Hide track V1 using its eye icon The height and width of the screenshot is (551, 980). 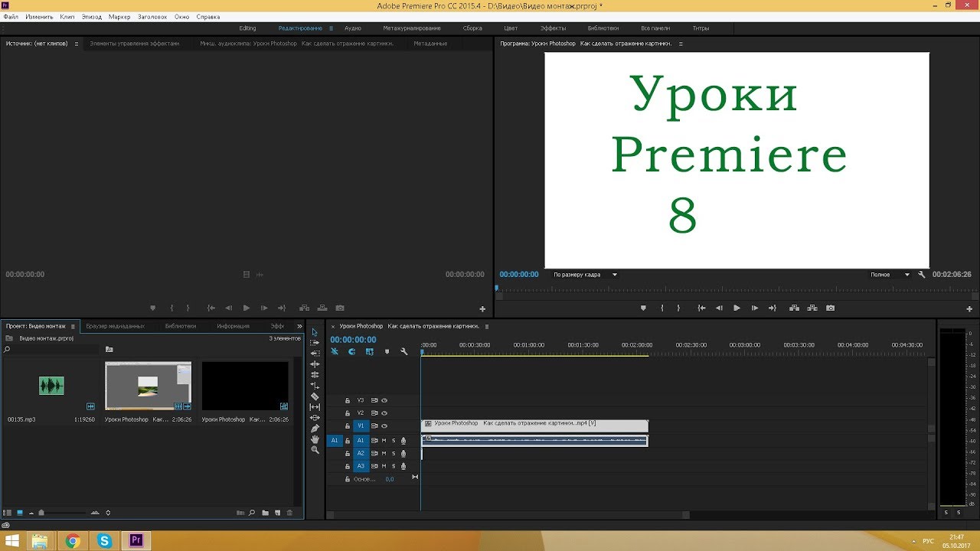(x=384, y=425)
